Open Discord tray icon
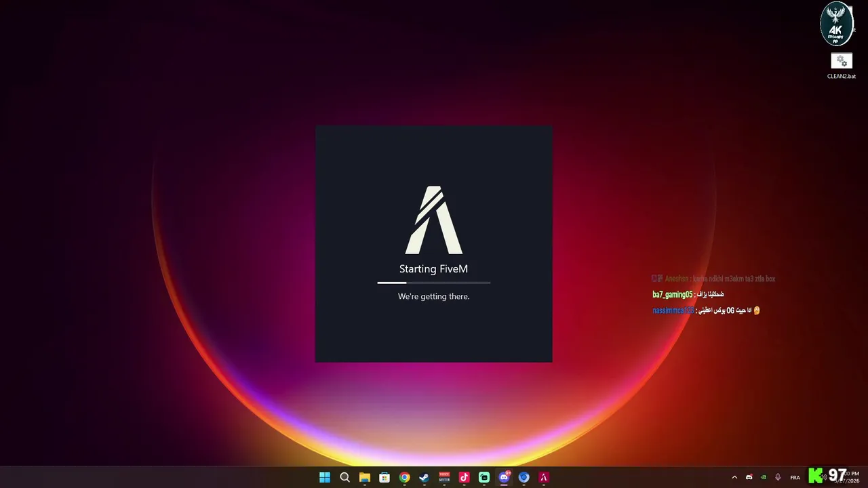Screen dimensions: 868x488 click(x=749, y=477)
